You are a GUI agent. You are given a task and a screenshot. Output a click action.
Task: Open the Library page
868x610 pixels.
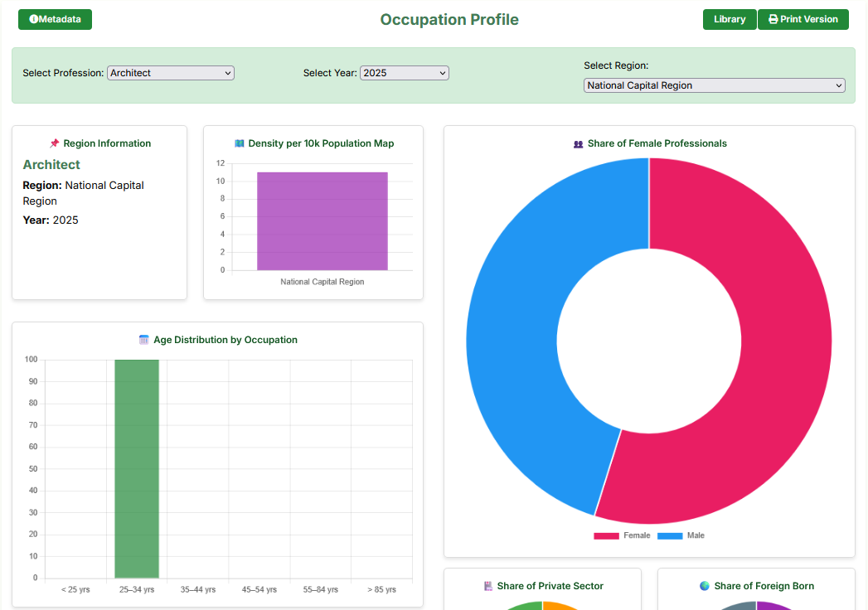point(729,19)
